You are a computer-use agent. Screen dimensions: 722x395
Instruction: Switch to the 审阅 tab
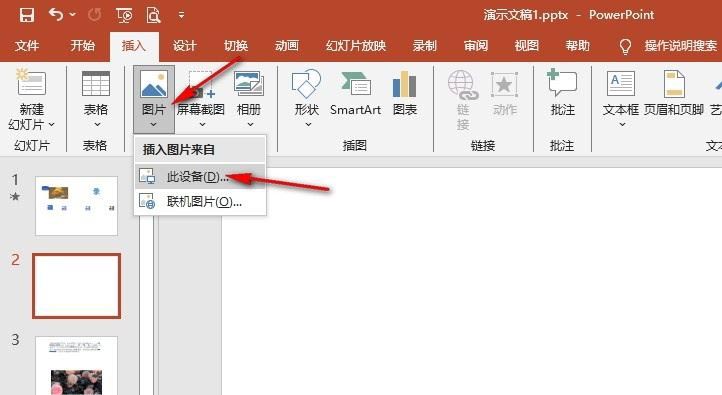tap(476, 46)
